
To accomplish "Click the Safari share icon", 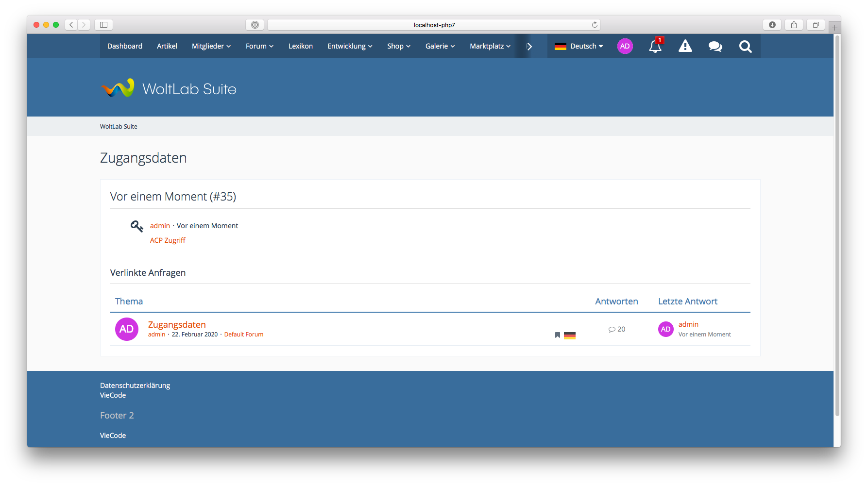I will tap(794, 25).
